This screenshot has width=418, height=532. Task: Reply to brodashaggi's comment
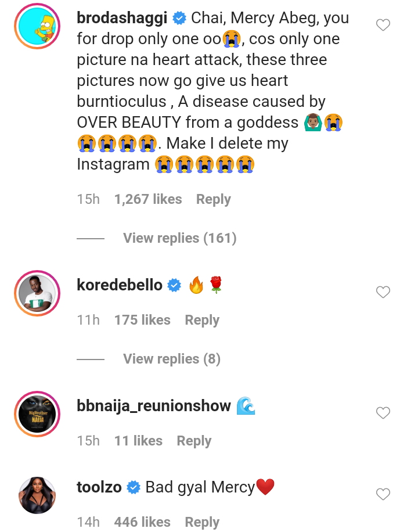click(x=213, y=199)
